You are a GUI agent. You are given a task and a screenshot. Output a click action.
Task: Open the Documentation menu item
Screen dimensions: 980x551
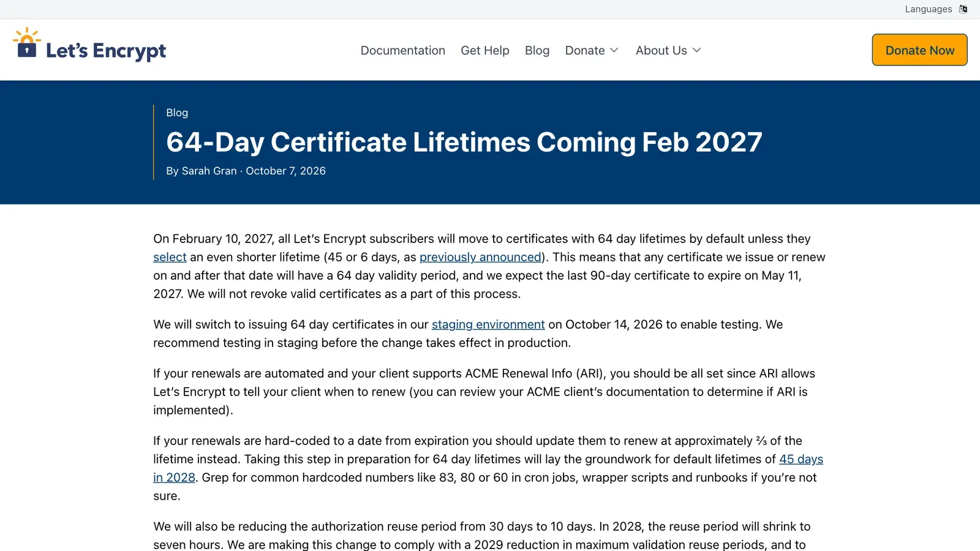pos(403,50)
